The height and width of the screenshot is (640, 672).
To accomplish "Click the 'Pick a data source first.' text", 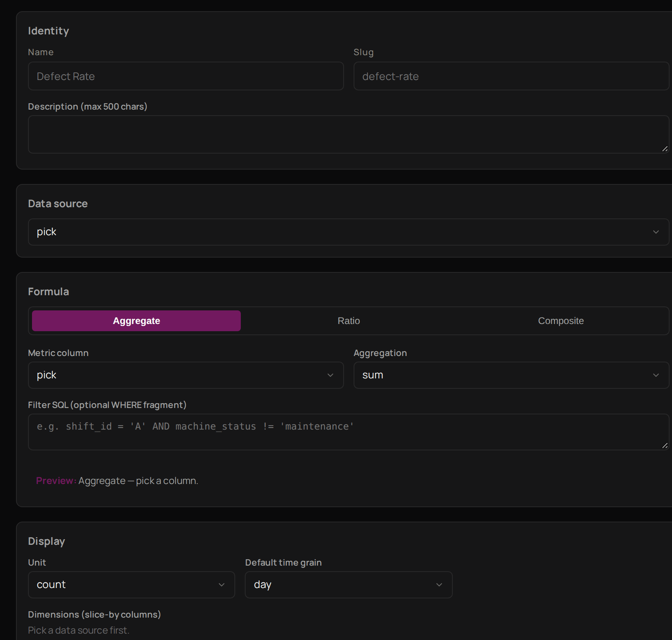I will pos(78,630).
